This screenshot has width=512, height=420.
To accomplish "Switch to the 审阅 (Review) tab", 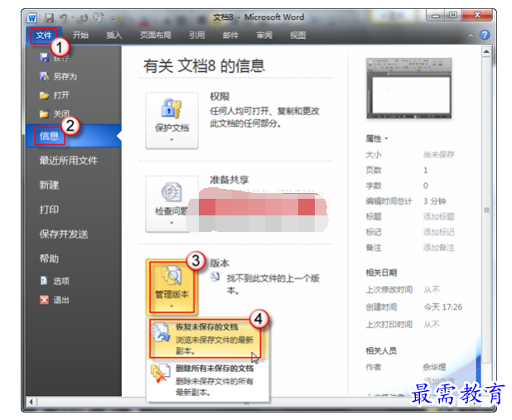I will [x=264, y=36].
